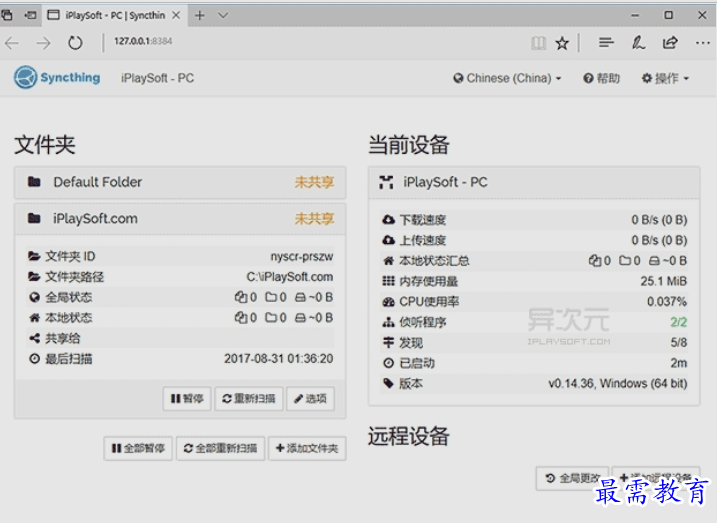Add page to favorites star
The width and height of the screenshot is (717, 523).
pos(562,43)
